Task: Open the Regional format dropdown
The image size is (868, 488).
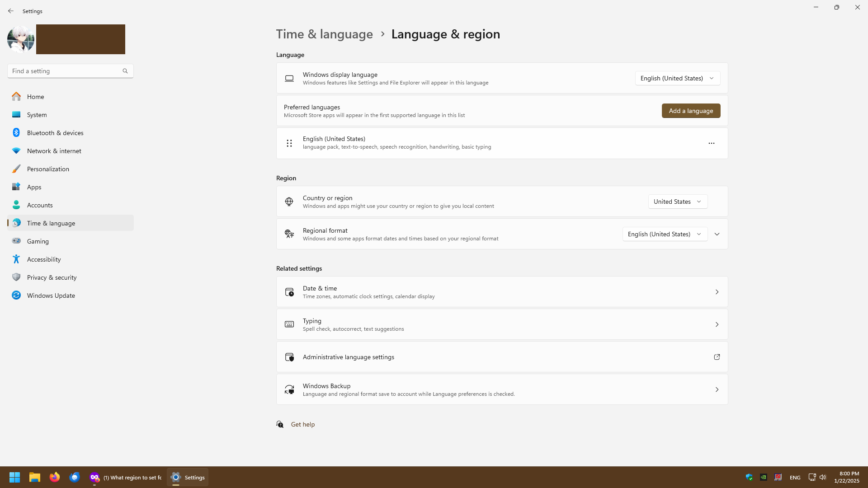Action: click(665, 234)
